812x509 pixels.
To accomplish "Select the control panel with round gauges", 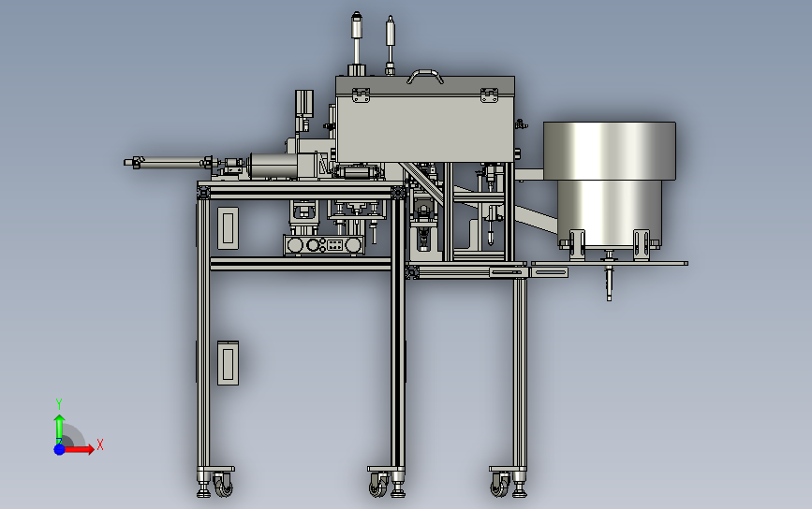I will tap(324, 245).
